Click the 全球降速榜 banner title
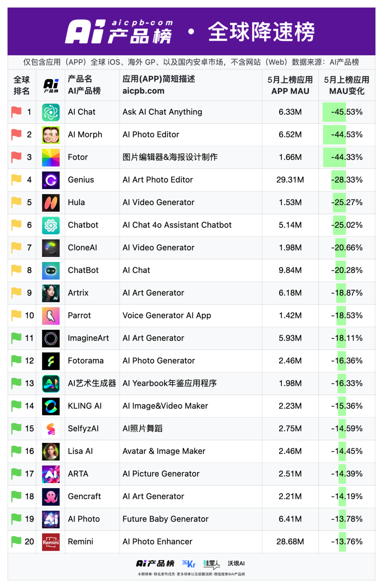Screen dimensions: 383x588 pos(261,32)
